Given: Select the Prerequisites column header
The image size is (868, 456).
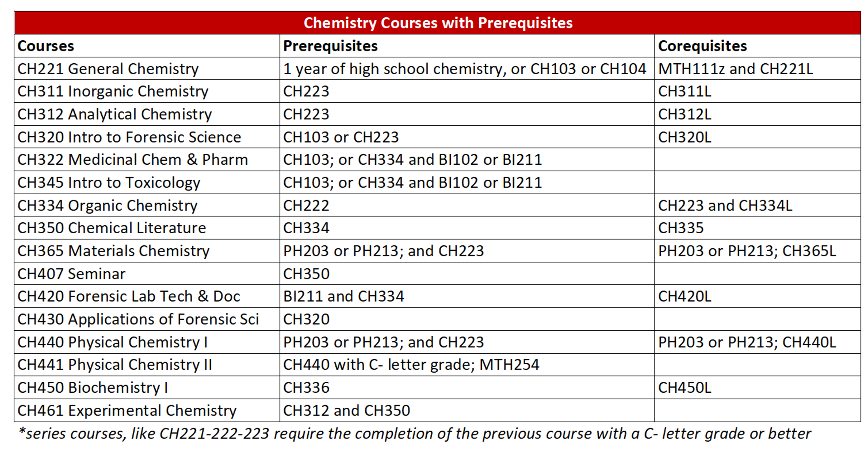Looking at the screenshot, I should pos(330,46).
